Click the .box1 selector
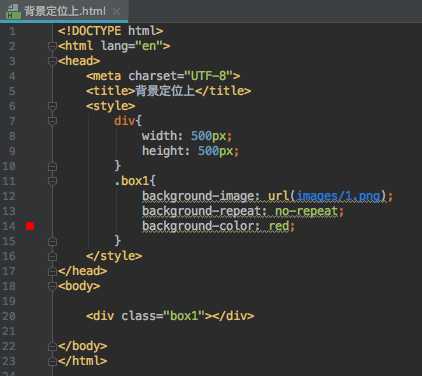422x376 pixels. 132,181
